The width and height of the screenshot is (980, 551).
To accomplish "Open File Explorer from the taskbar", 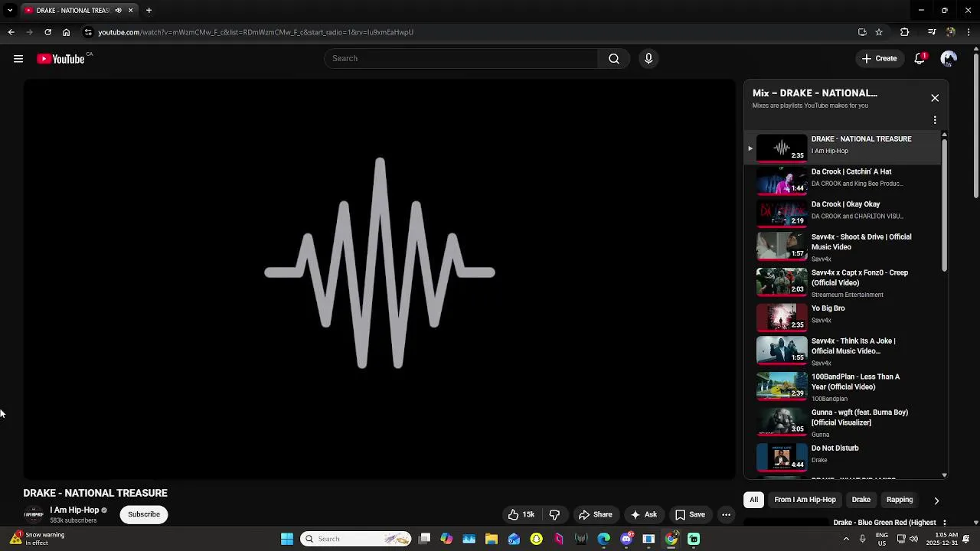I will (492, 539).
